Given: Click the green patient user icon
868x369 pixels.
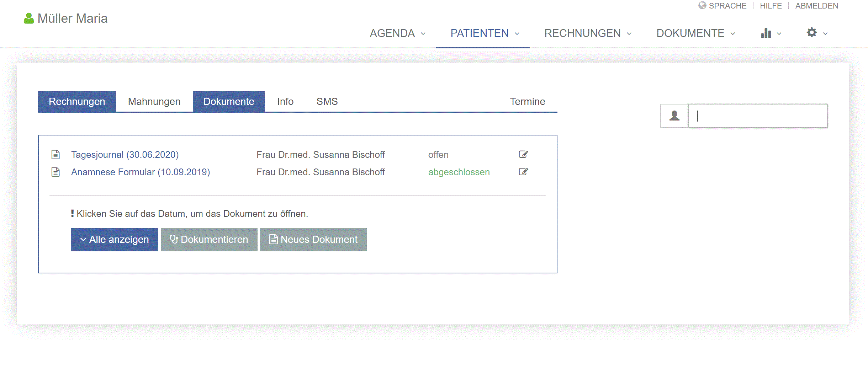Looking at the screenshot, I should click(28, 18).
